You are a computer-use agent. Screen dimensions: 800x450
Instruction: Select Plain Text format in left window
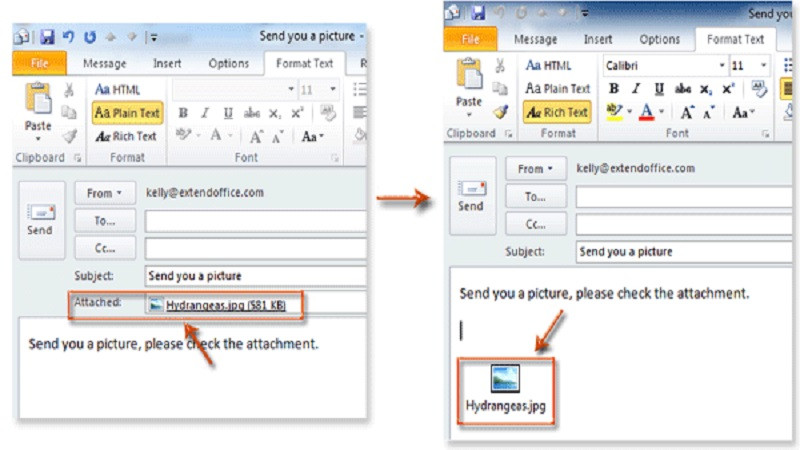click(x=128, y=113)
